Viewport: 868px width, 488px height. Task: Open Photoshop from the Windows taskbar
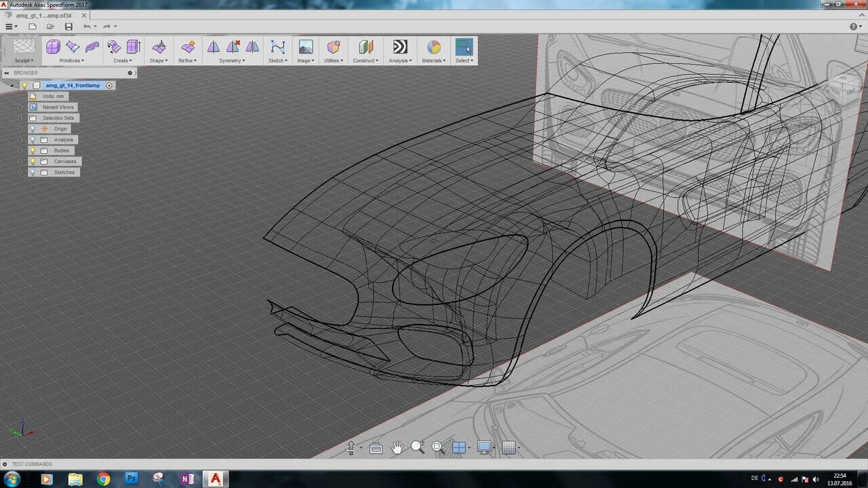pyautogui.click(x=132, y=479)
